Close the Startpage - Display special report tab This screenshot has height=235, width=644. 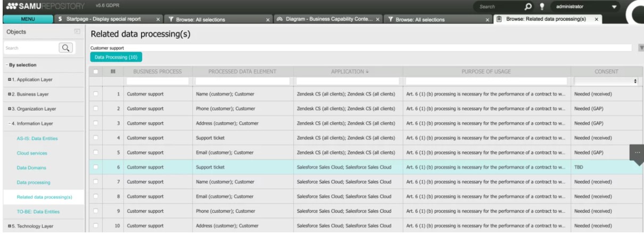(x=159, y=20)
